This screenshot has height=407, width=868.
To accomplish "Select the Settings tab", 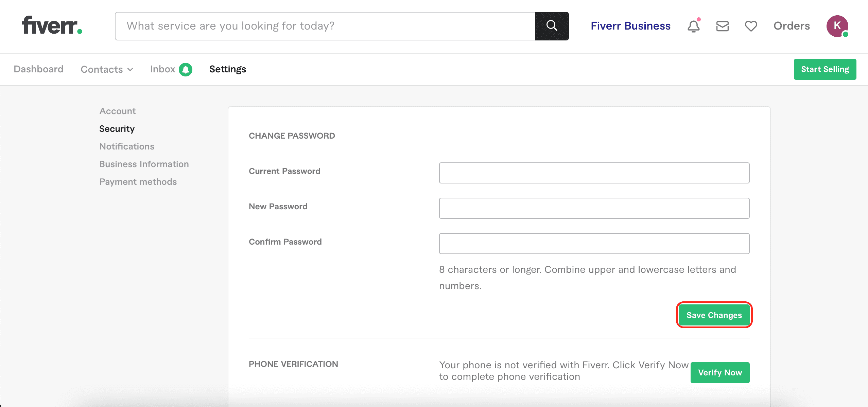I will tap(227, 69).
